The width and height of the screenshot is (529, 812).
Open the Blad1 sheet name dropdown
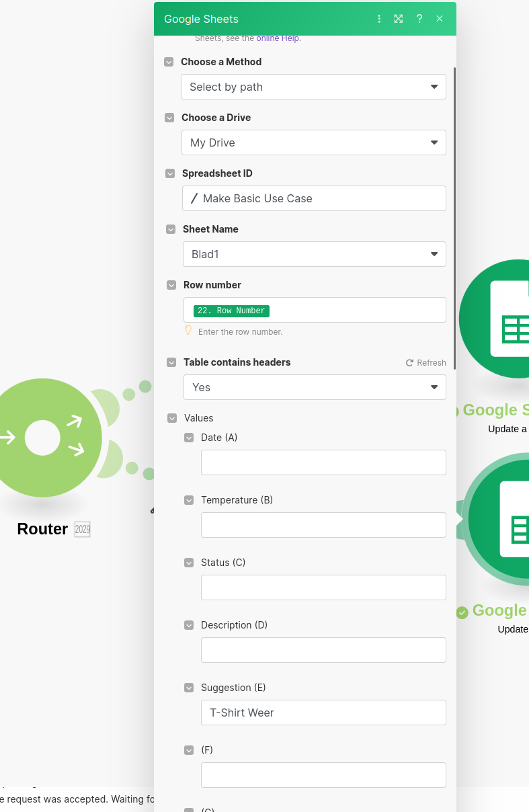point(315,254)
